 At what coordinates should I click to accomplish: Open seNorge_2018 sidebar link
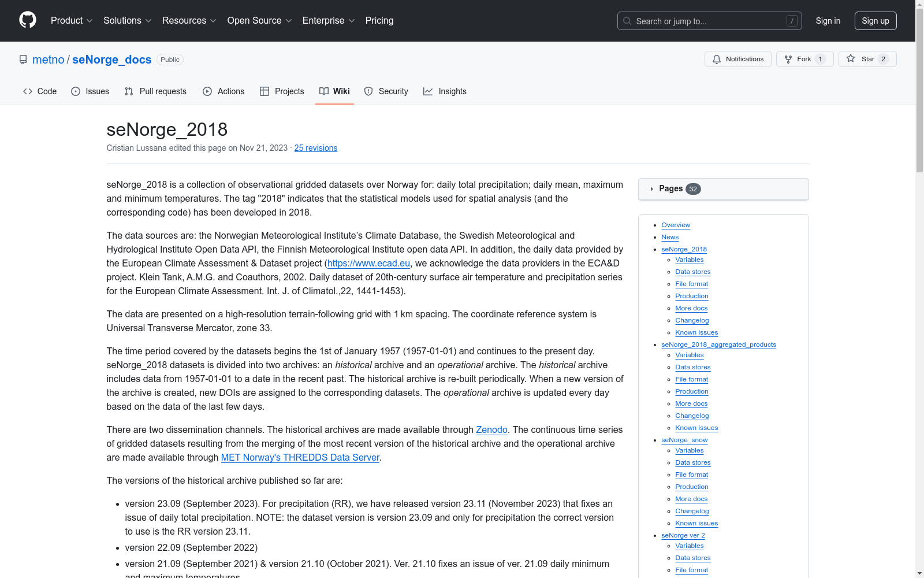coord(684,249)
